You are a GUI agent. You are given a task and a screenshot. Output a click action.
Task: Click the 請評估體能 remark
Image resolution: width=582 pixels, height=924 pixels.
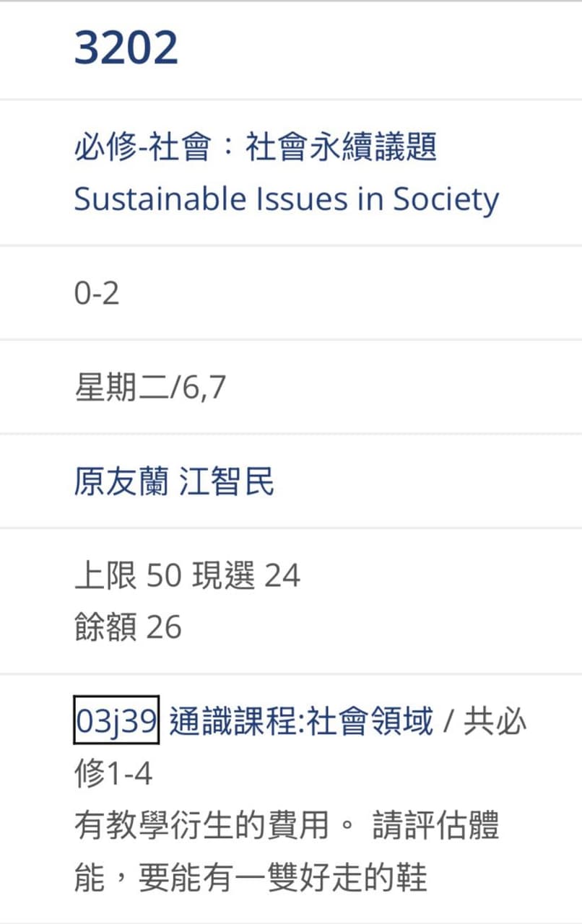pos(435,827)
